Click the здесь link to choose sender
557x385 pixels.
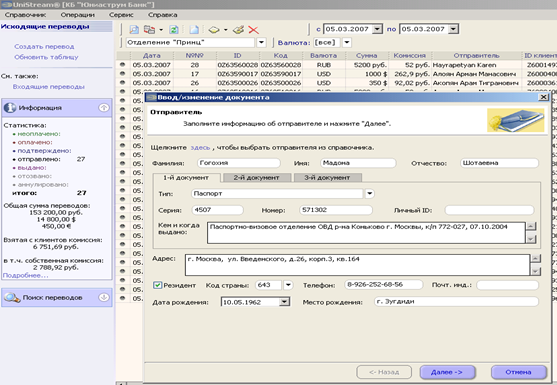pos(200,147)
